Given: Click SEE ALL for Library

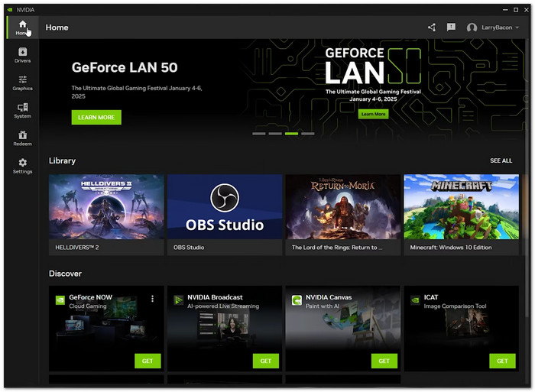Looking at the screenshot, I should tap(501, 160).
